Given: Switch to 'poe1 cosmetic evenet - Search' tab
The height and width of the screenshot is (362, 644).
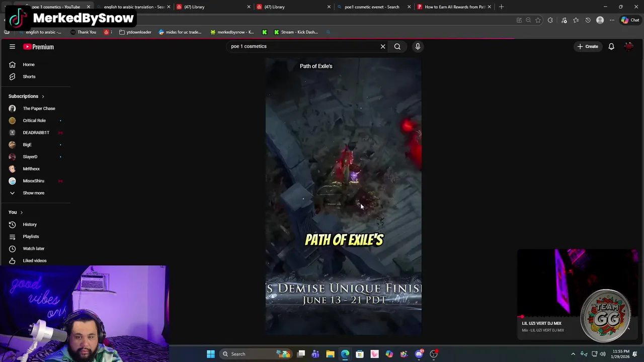Looking at the screenshot, I should [372, 7].
